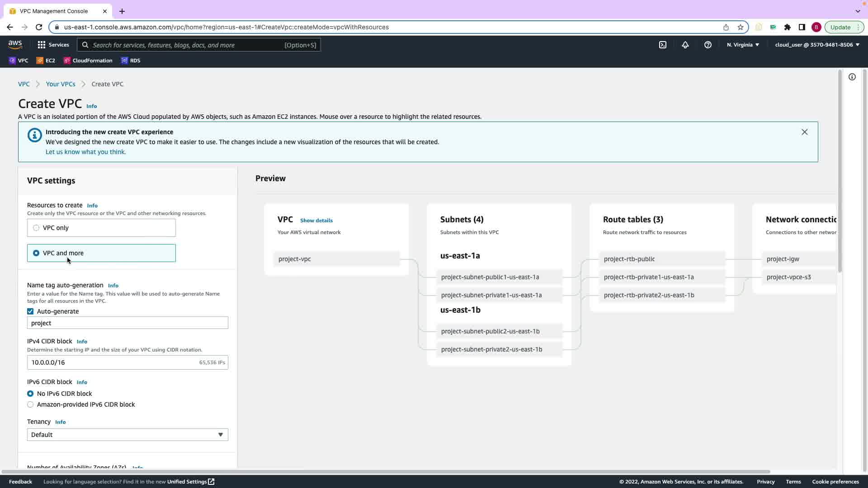868x488 pixels.
Task: Open the CloudFormation favorites shortcut
Action: (x=88, y=61)
